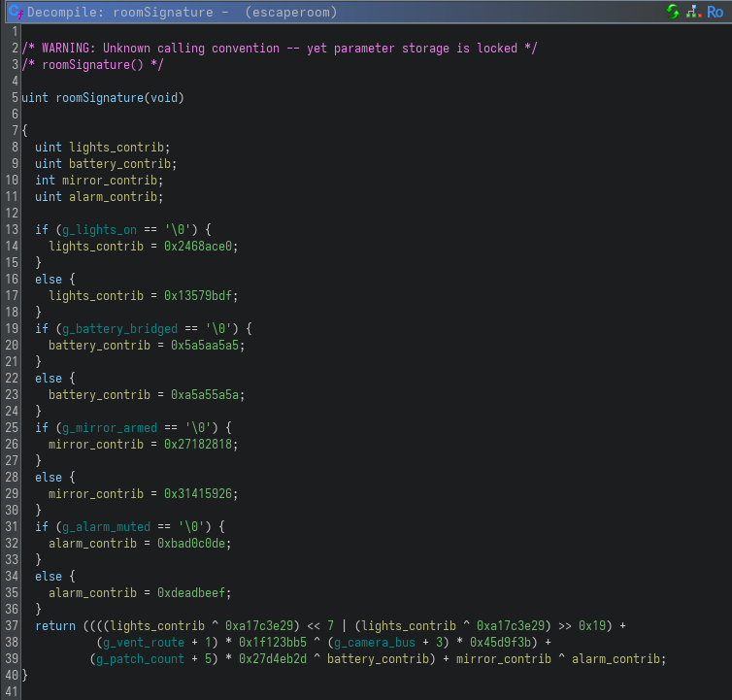Viewport: 732px width, 700px height.
Task: Click alarm_contrib assignment target on line 35
Action: (92, 592)
